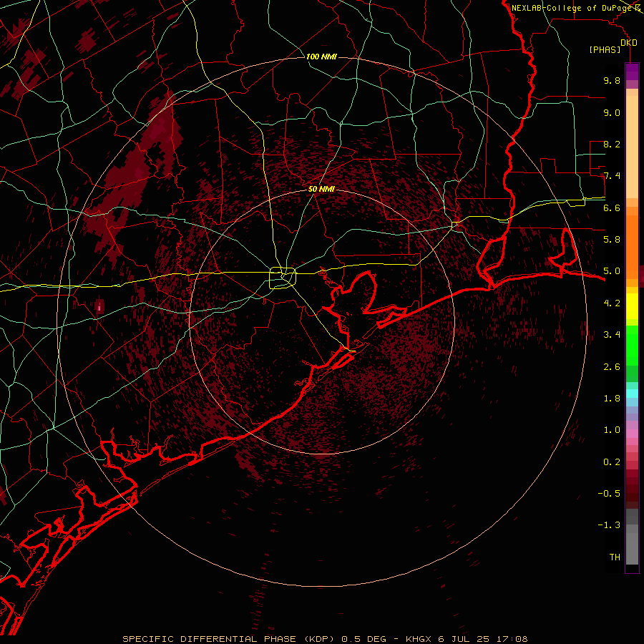Pick the yellow band of the color bar
This screenshot has width=644, height=644.
coord(632,306)
